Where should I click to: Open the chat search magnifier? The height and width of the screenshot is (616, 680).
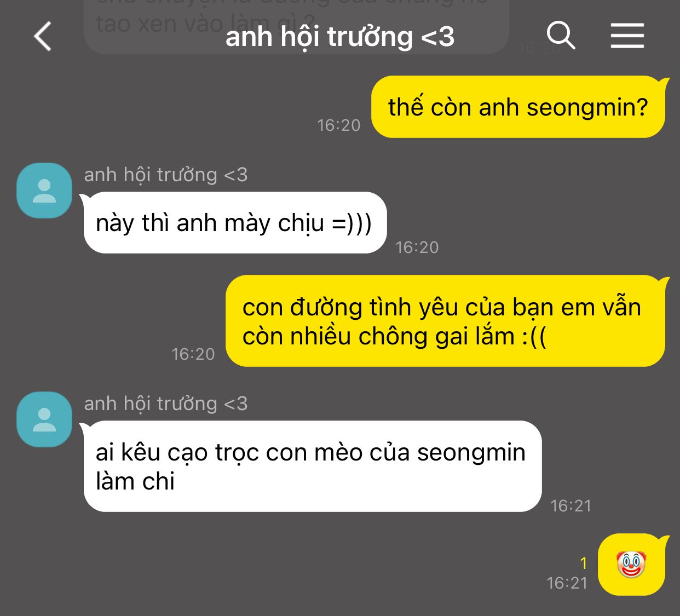point(561,36)
